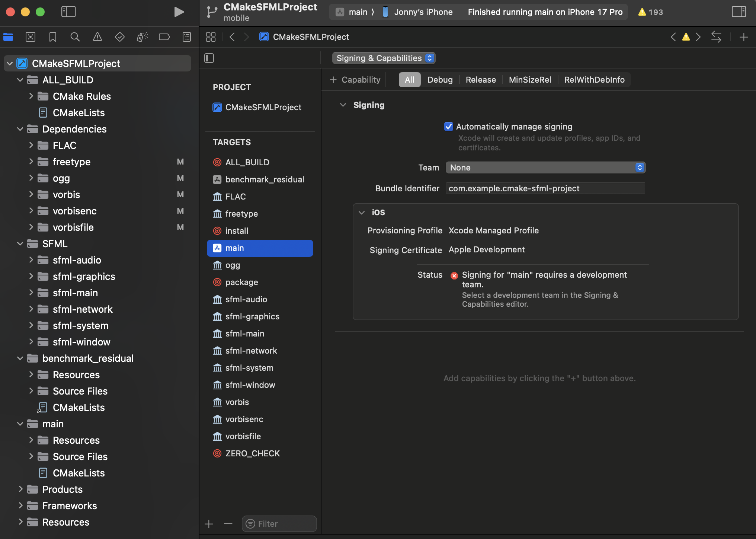Open the Issue navigator warning triangle
Viewport: 756px width, 539px height.
[97, 37]
